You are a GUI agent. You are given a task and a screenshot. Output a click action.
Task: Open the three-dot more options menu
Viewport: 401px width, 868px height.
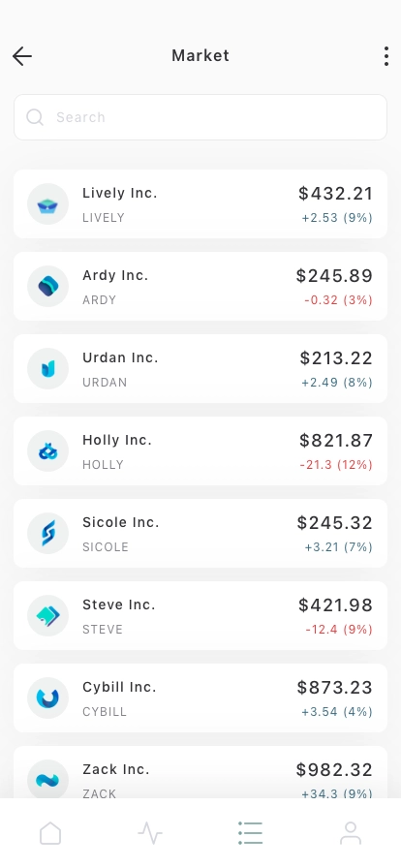tap(386, 56)
